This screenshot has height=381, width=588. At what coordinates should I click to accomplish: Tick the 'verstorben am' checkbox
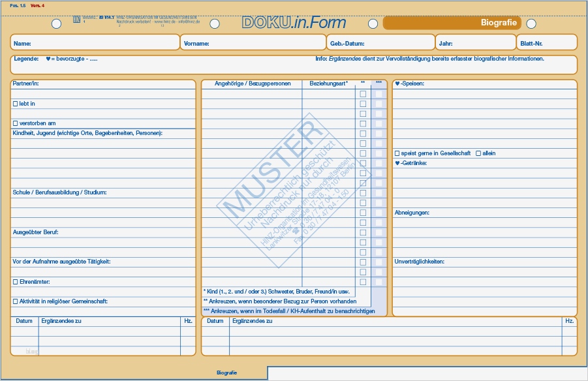tap(16, 123)
